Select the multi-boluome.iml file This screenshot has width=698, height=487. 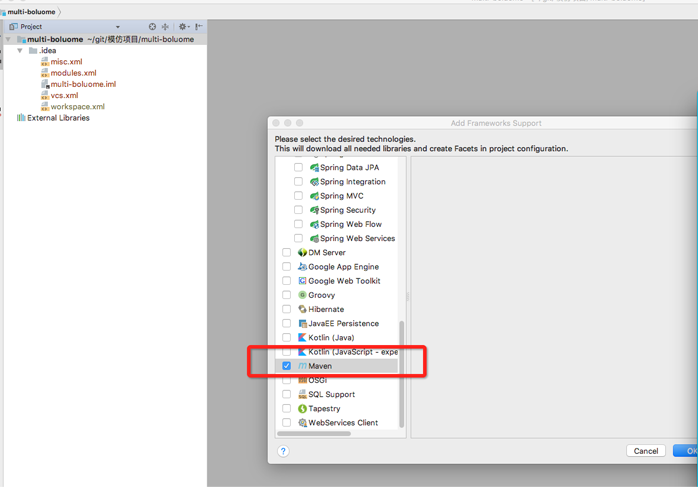point(83,84)
